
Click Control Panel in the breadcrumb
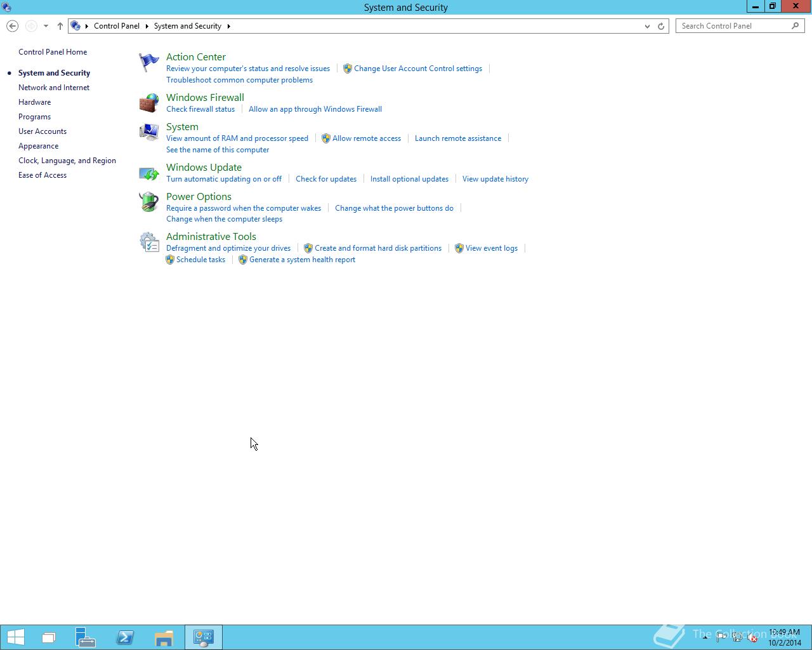[x=117, y=26]
